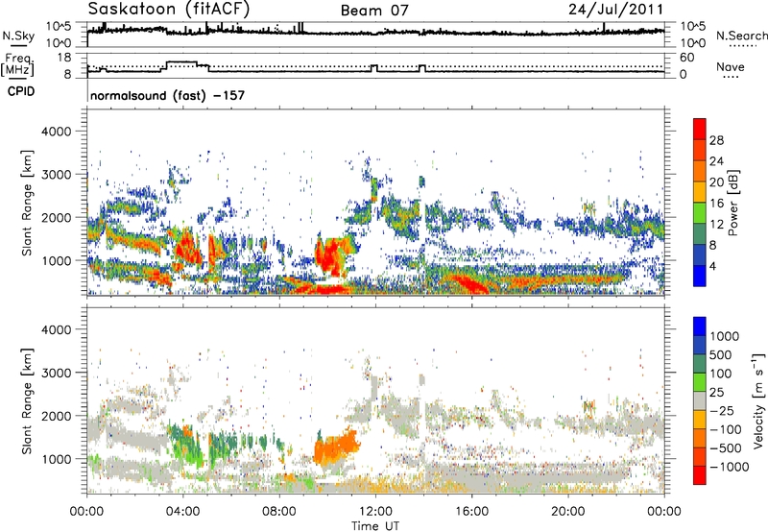Click the Nave legend label
Image resolution: width=768 pixels, height=532 pixels.
point(731,67)
